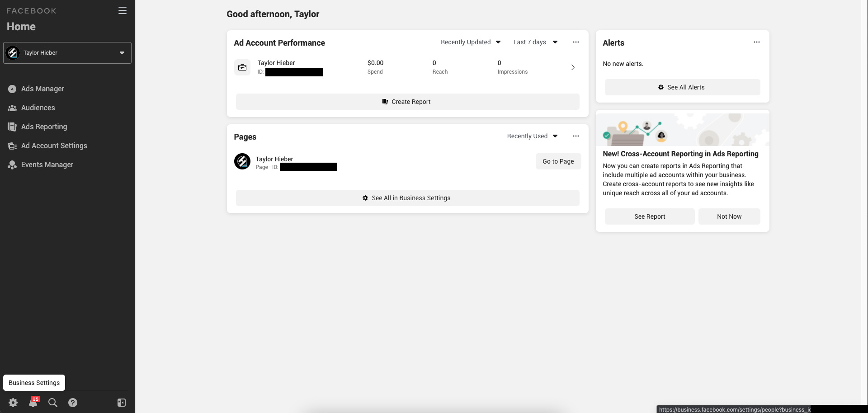
Task: Click the Ad Account Settings icon
Action: pyautogui.click(x=12, y=146)
